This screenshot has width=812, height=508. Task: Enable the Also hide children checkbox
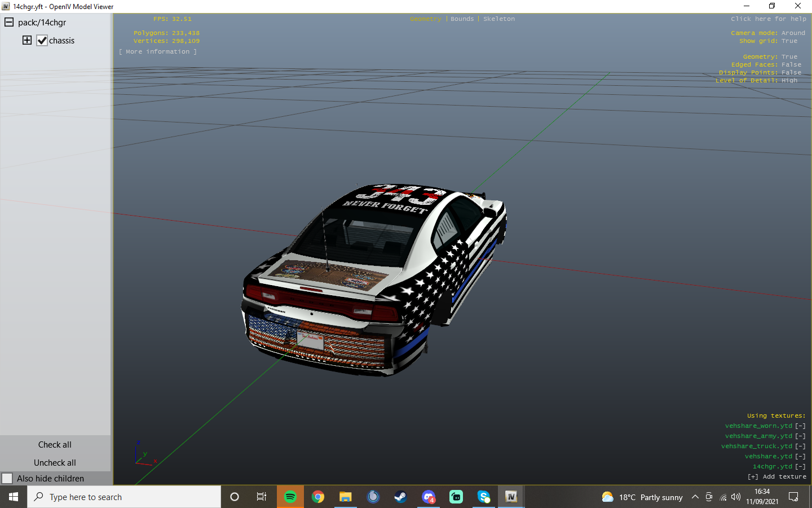coord(7,479)
